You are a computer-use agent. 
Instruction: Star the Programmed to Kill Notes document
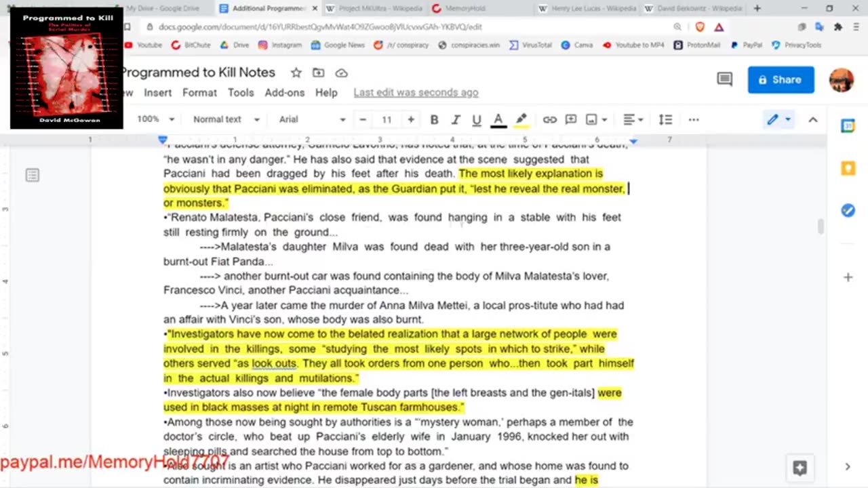[296, 73]
